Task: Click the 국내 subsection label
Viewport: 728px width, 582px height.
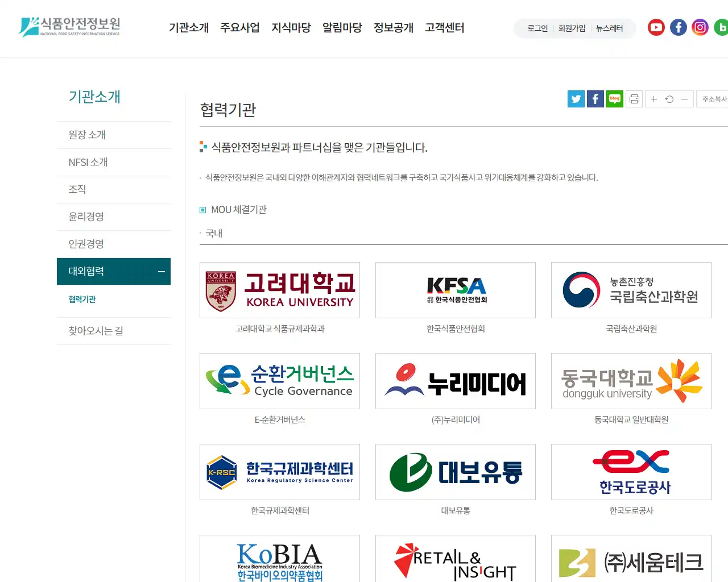Action: [214, 233]
